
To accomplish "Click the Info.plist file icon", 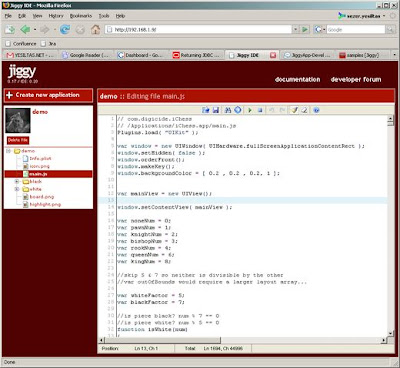I will click(x=26, y=158).
